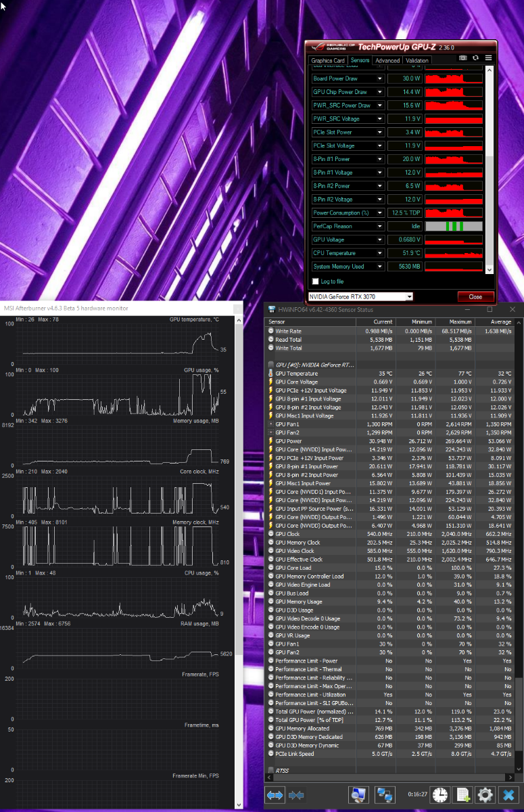Image resolution: width=524 pixels, height=812 pixels.
Task: Select the Sensors tab in GPU-Z
Action: point(360,60)
